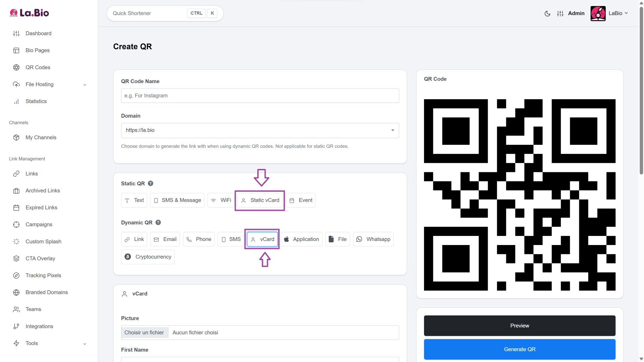The image size is (644, 362).
Task: Select Cryptocurrency dynamic QR type
Action: tap(148, 257)
